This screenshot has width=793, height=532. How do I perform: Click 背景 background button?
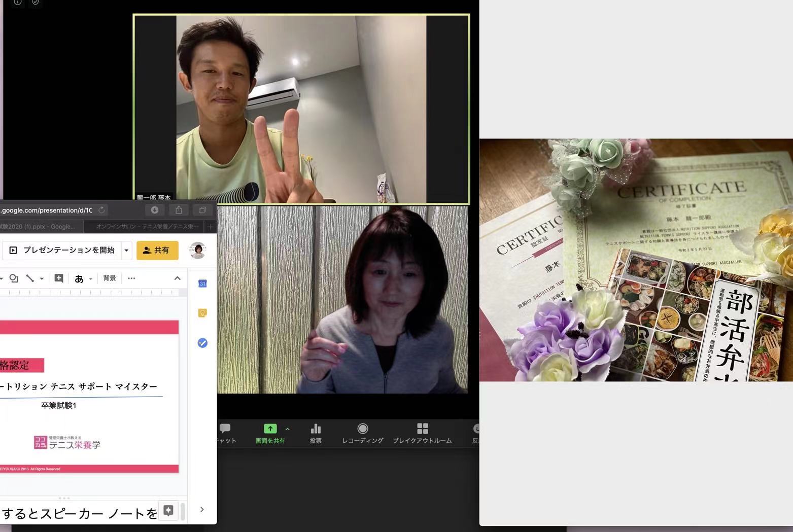pos(110,278)
